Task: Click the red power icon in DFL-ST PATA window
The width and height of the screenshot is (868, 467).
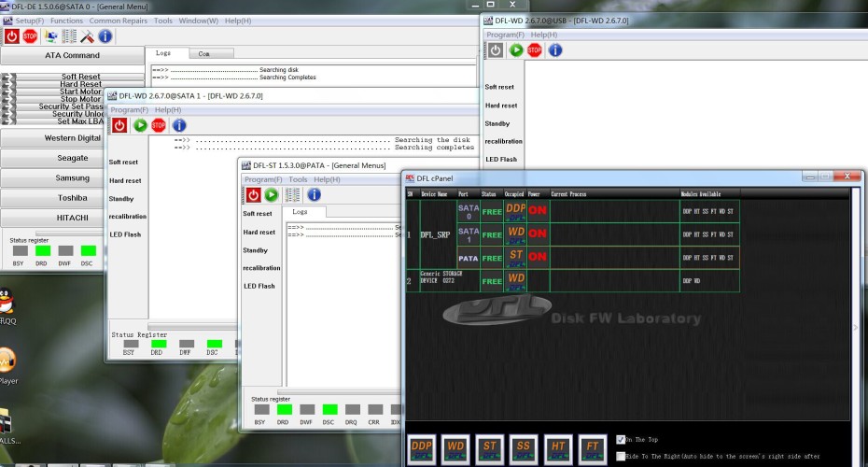Action: point(253,195)
